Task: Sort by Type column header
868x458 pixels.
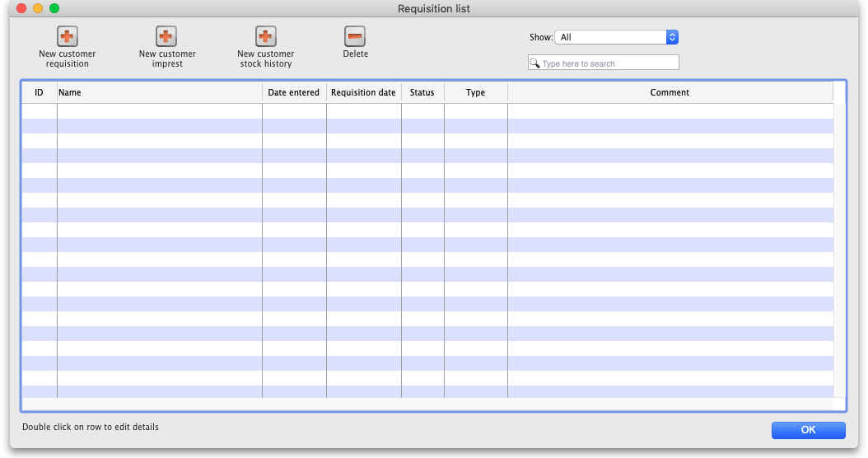Action: click(x=475, y=92)
